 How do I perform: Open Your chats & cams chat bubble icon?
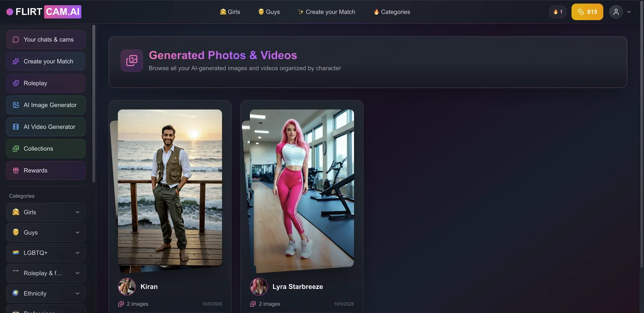pos(16,39)
